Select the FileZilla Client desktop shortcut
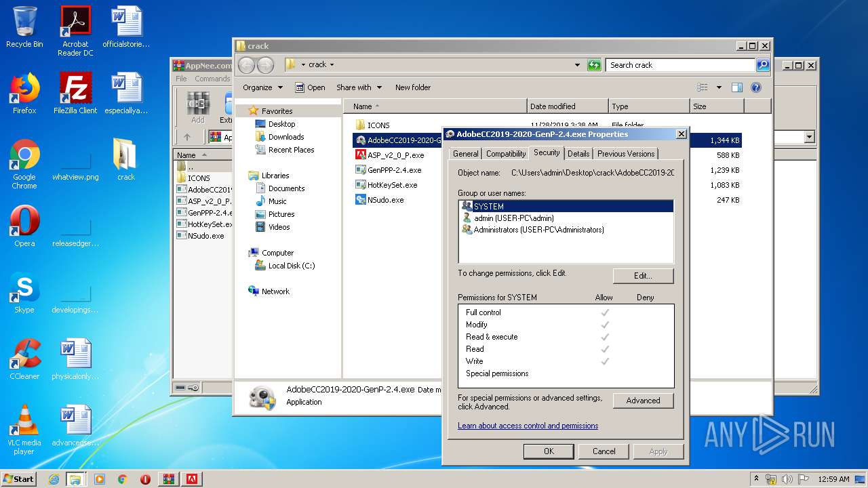 (75, 94)
